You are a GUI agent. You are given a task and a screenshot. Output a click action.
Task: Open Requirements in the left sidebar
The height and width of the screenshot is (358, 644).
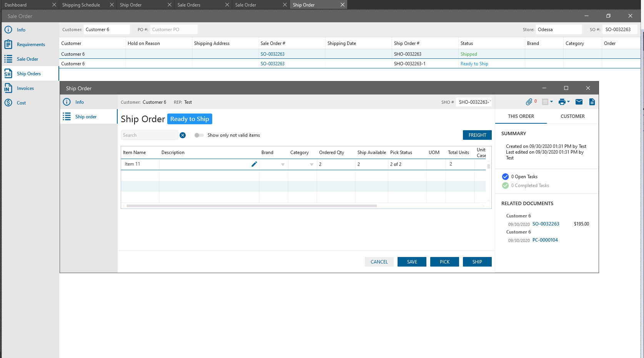31,45
